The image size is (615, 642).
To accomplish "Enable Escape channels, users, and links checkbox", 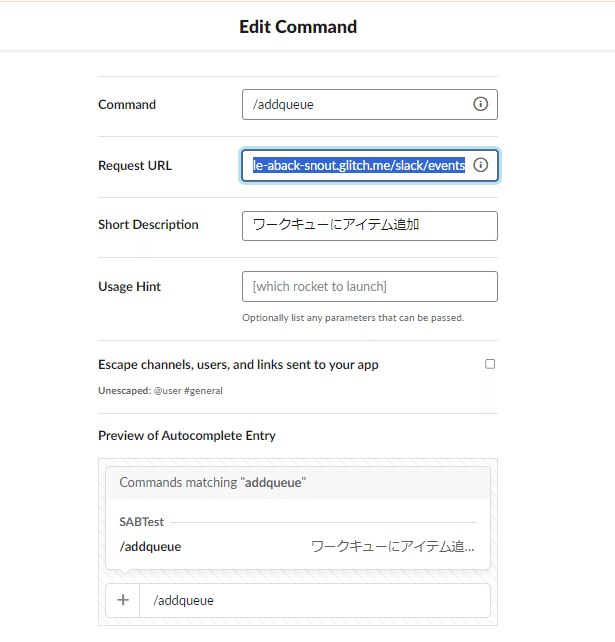I will (x=490, y=364).
